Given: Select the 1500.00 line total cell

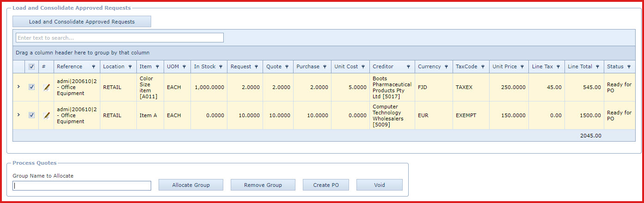Looking at the screenshot, I should click(x=584, y=115).
